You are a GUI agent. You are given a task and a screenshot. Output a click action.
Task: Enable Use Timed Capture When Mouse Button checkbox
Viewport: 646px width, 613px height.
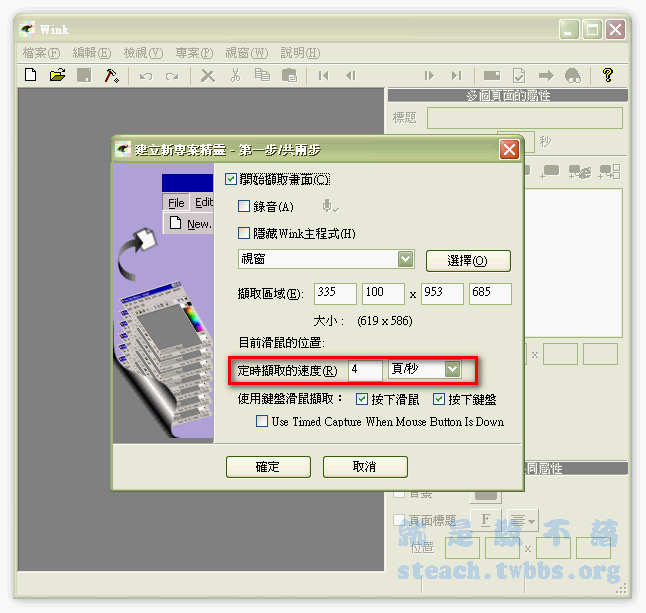(262, 421)
